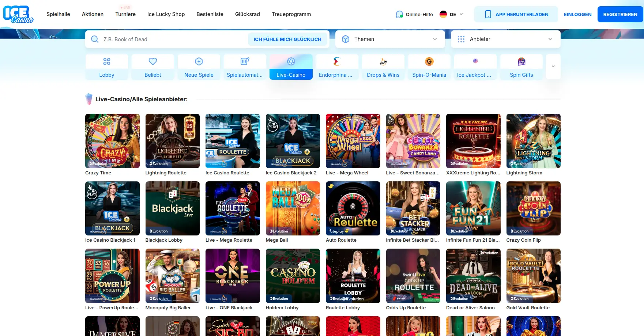Click the Ice Casino logo

click(18, 14)
